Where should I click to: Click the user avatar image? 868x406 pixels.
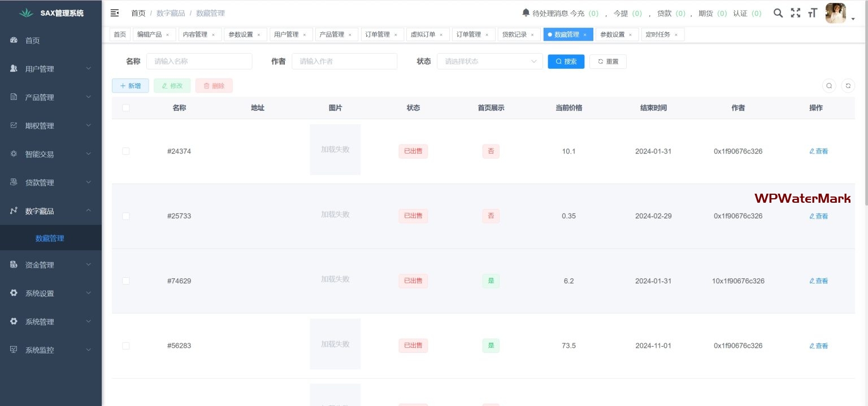[835, 13]
